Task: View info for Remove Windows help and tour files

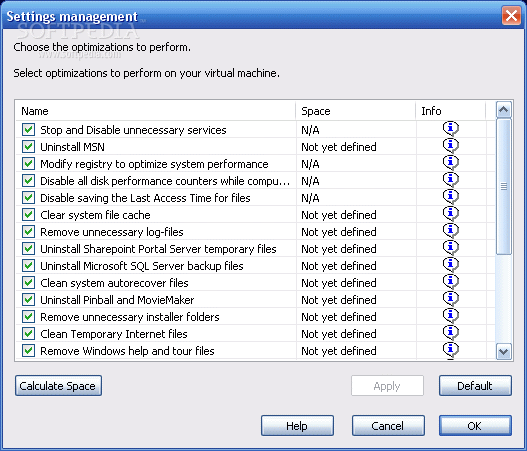Action: (450, 350)
